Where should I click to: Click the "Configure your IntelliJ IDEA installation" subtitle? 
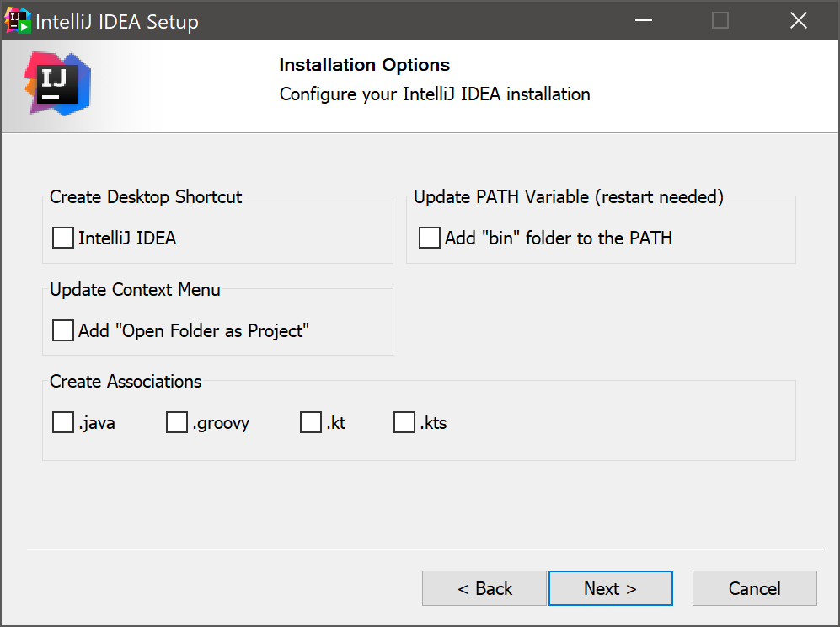coord(435,94)
